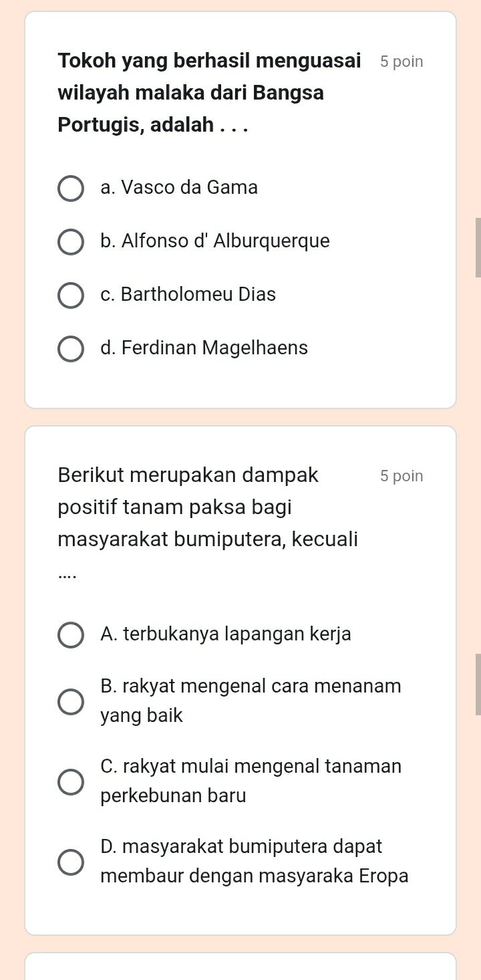Click the "5 poin" label on the tanam paksa question
Screen dimensions: 481x980
pyautogui.click(x=402, y=477)
